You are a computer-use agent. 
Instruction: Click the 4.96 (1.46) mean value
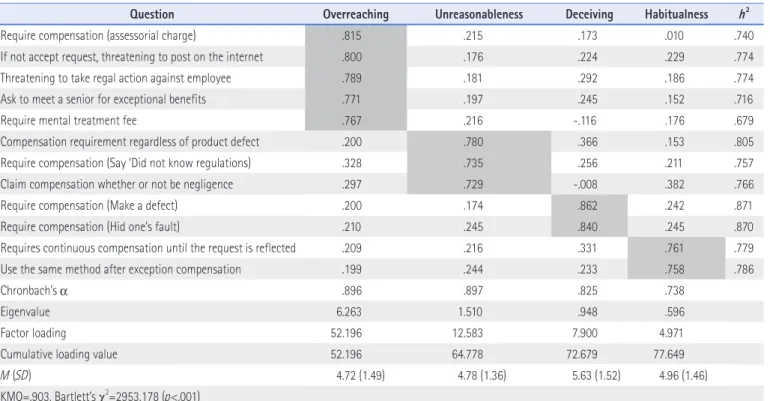click(684, 375)
